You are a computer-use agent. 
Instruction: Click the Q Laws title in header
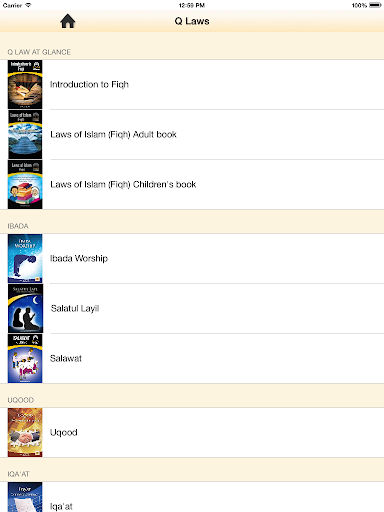pyautogui.click(x=192, y=21)
